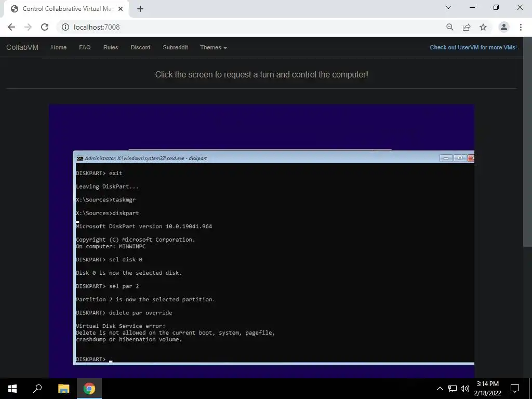Image resolution: width=532 pixels, height=399 pixels.
Task: Select the Control Collaborative Virtual Machine tab
Action: tap(66, 9)
